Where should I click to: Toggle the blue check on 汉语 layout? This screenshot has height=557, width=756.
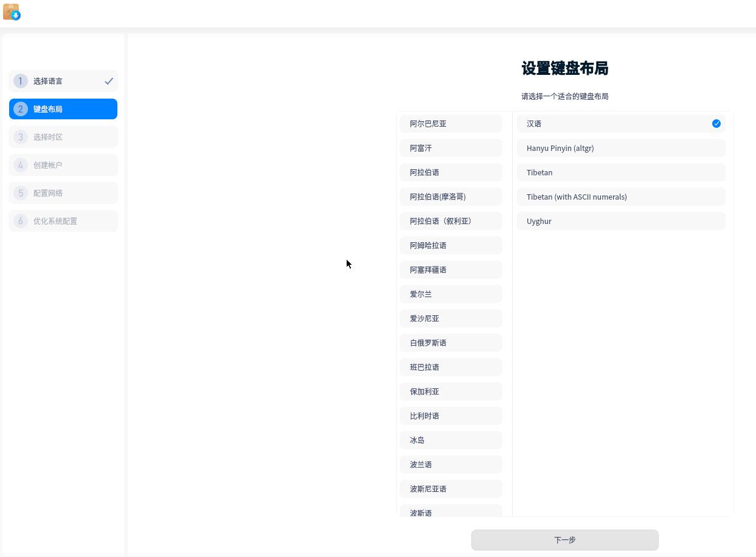pyautogui.click(x=716, y=124)
